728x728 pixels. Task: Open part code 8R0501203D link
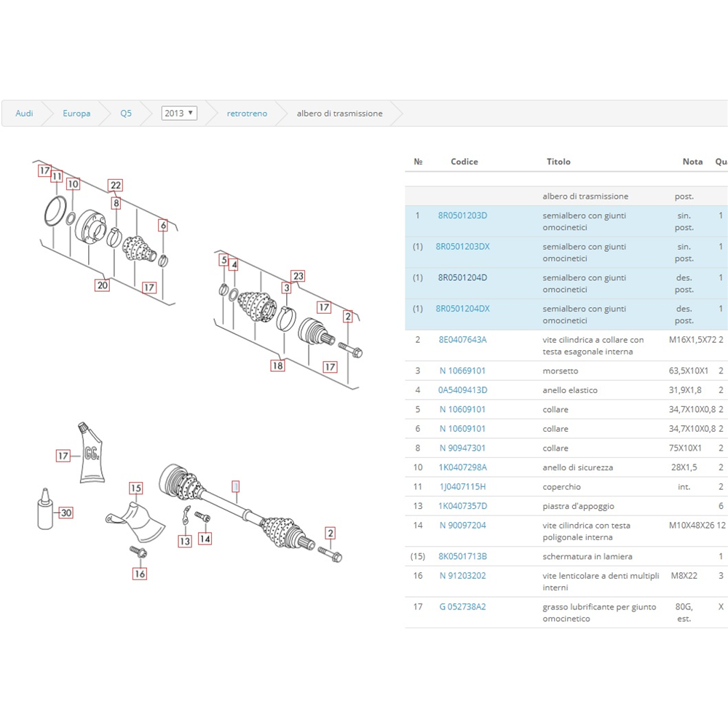pos(462,215)
